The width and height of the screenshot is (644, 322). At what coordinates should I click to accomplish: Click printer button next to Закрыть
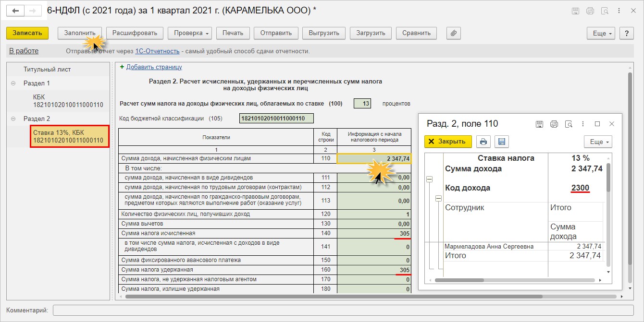tap(483, 142)
